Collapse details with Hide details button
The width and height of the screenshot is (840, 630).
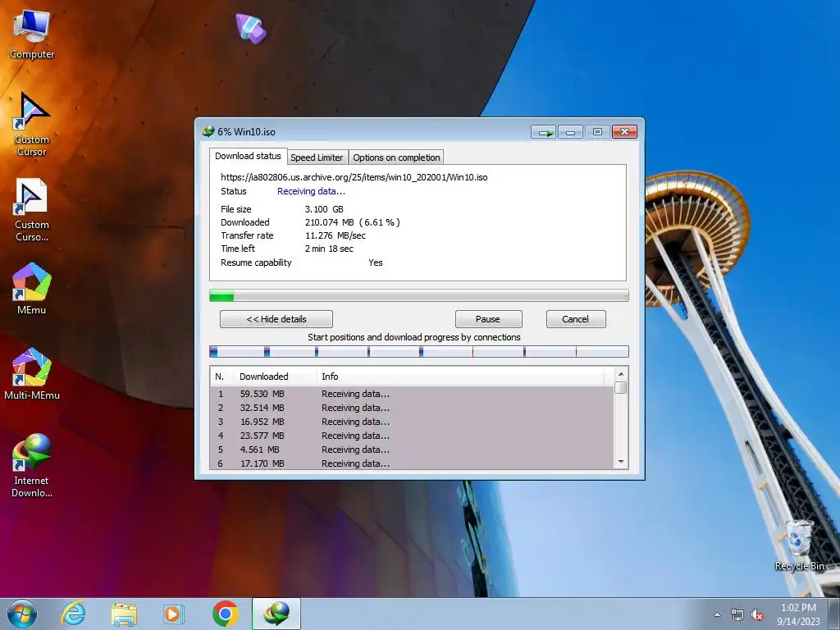click(x=276, y=319)
